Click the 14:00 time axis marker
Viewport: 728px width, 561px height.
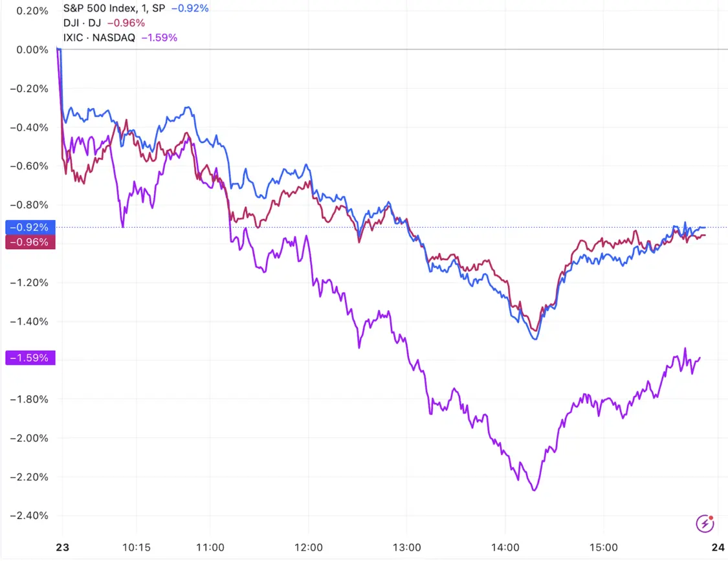(505, 547)
